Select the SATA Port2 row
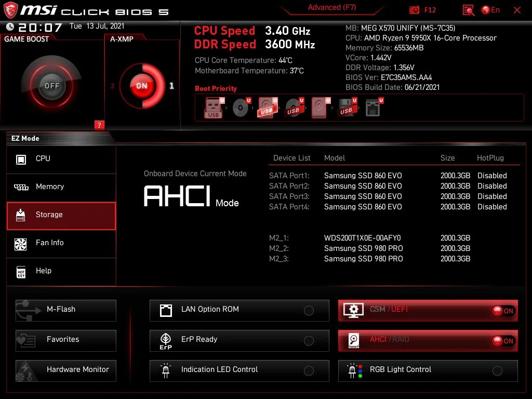 click(x=388, y=187)
